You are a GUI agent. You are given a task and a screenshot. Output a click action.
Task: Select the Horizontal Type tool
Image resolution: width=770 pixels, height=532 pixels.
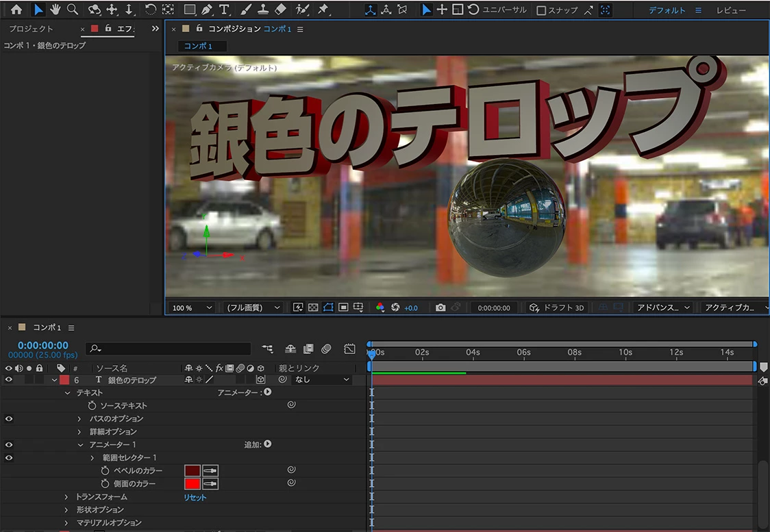(223, 10)
